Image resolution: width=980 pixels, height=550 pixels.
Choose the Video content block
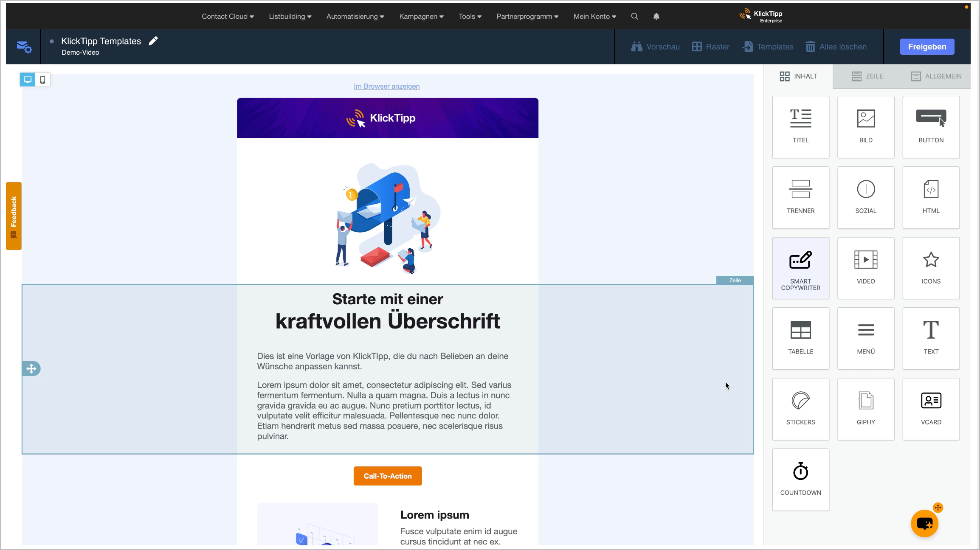point(865,268)
